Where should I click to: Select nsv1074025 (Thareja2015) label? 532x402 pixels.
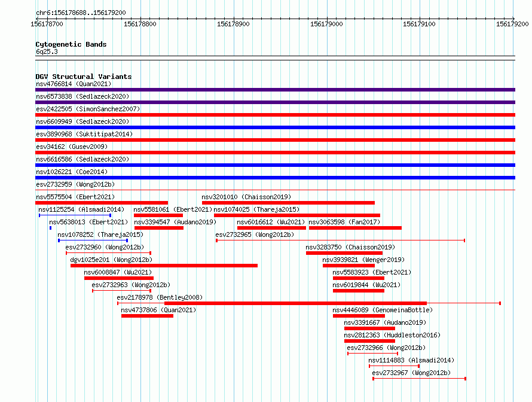click(x=256, y=209)
